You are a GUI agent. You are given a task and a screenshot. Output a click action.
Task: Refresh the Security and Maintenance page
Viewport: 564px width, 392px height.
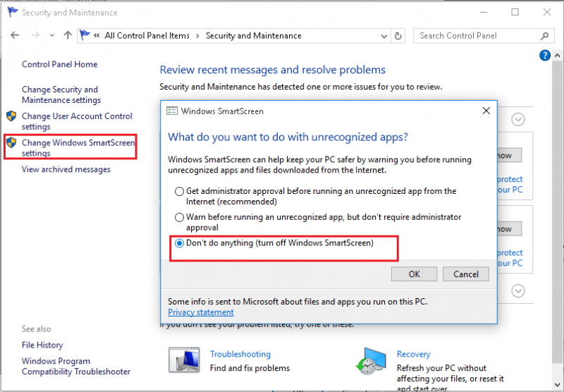click(398, 36)
